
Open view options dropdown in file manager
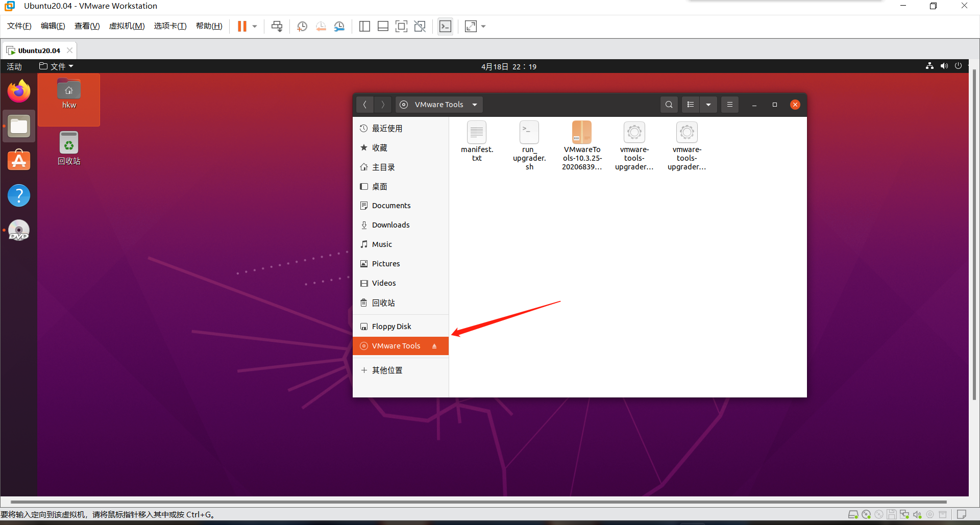click(708, 105)
